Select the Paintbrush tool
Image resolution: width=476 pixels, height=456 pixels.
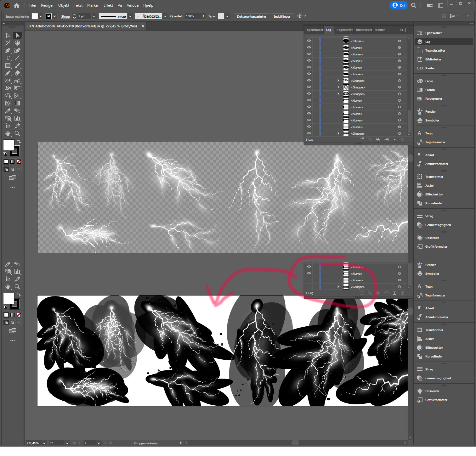click(18, 65)
